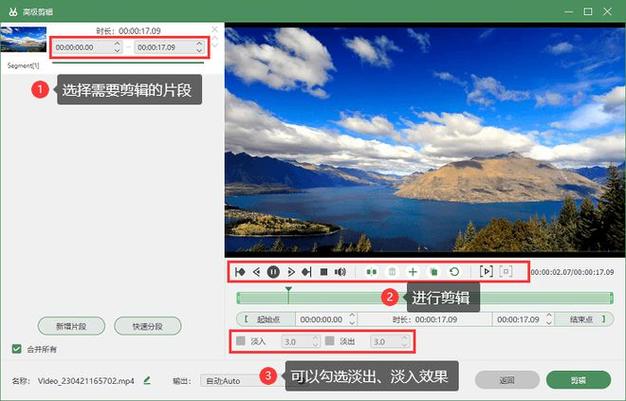Enable the 淡入 fade-in checkbox
Image resolution: width=626 pixels, height=401 pixels.
pyautogui.click(x=240, y=341)
